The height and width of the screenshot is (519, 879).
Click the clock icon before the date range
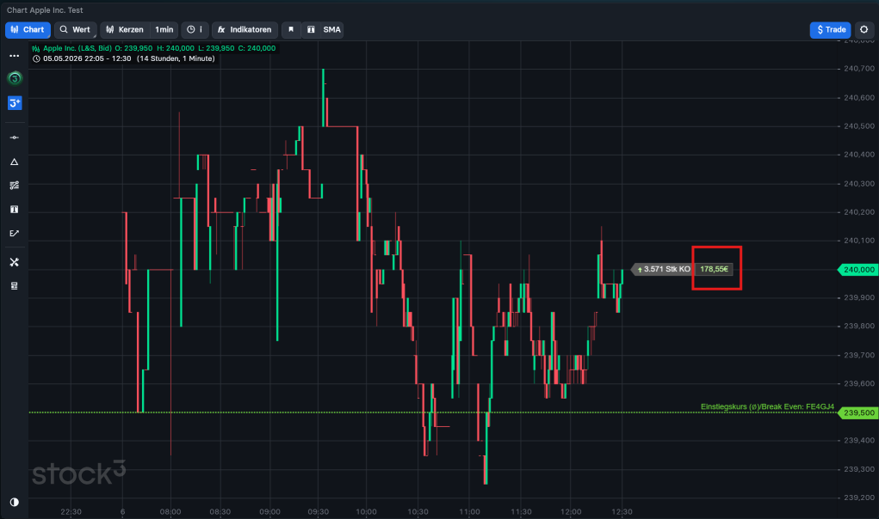coord(36,58)
